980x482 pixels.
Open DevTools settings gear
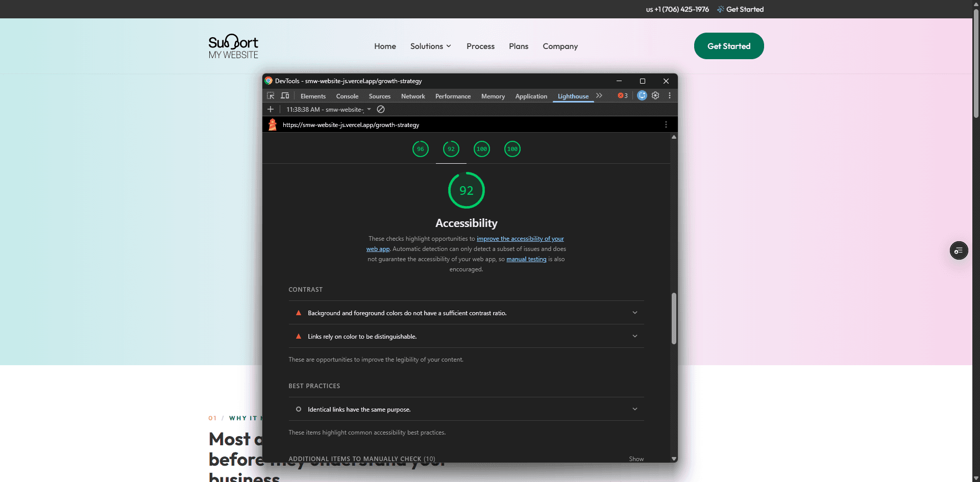(656, 96)
